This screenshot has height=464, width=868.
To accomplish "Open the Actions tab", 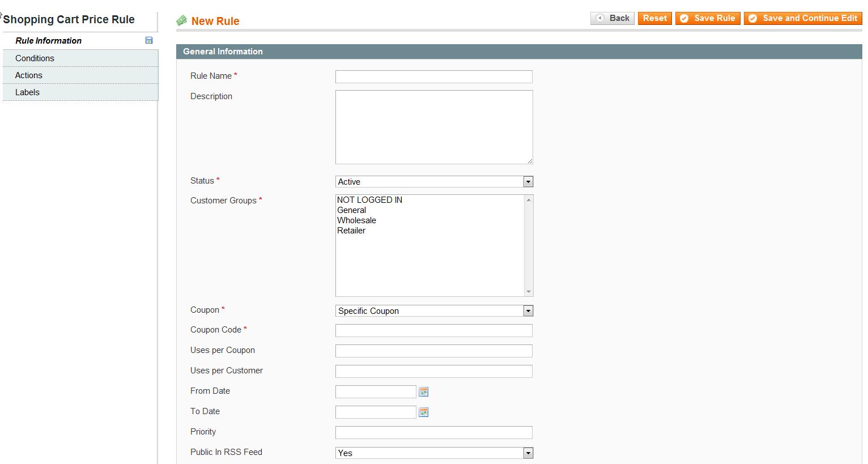I will 29,75.
